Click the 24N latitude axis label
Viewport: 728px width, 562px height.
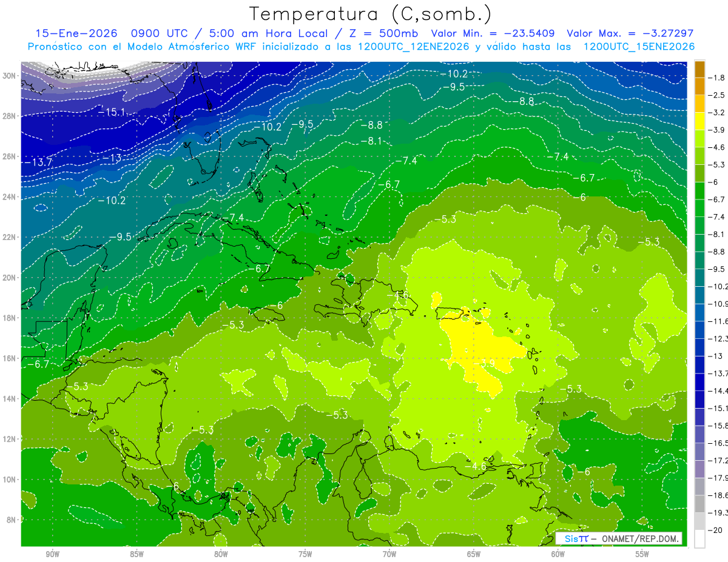click(10, 196)
